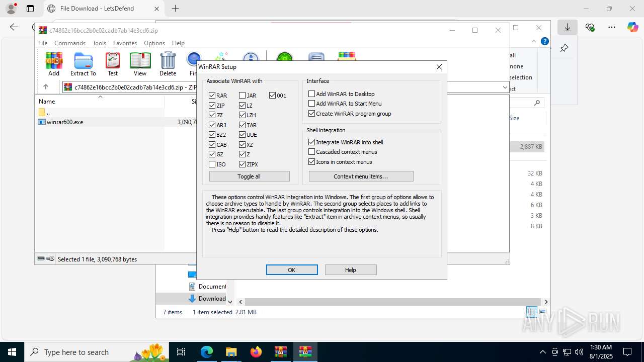Uncheck Create WinRAR program group
This screenshot has height=362, width=644.
point(311,113)
